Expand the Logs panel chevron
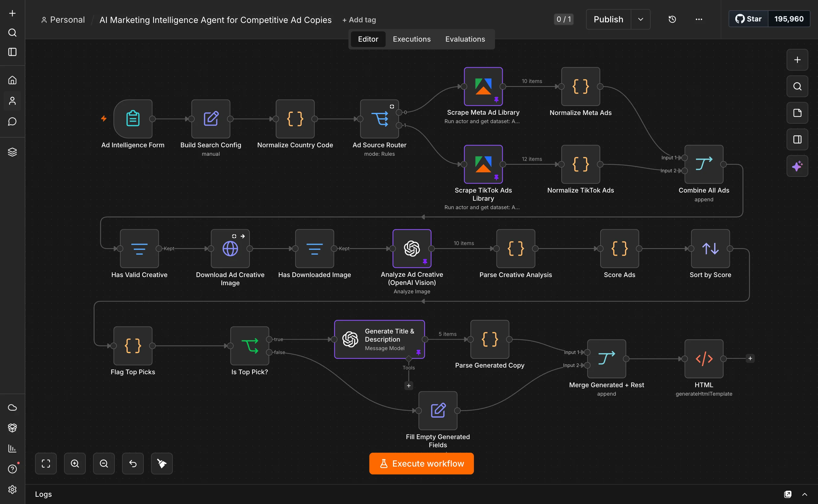Screen dimensions: 818x504 (805, 494)
